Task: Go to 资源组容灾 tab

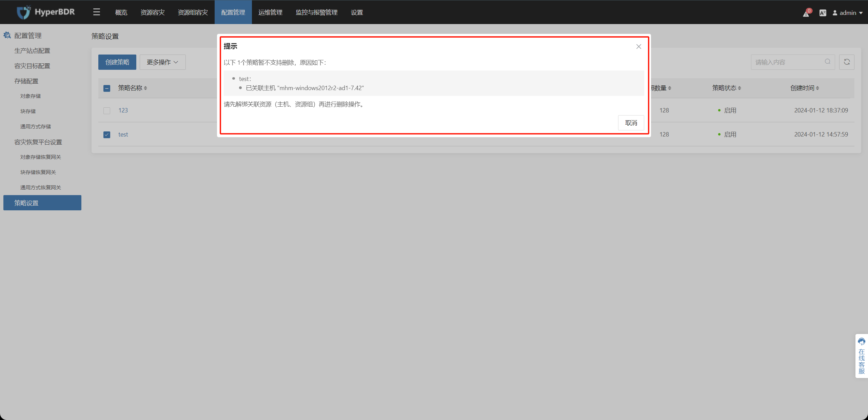Action: click(x=193, y=12)
